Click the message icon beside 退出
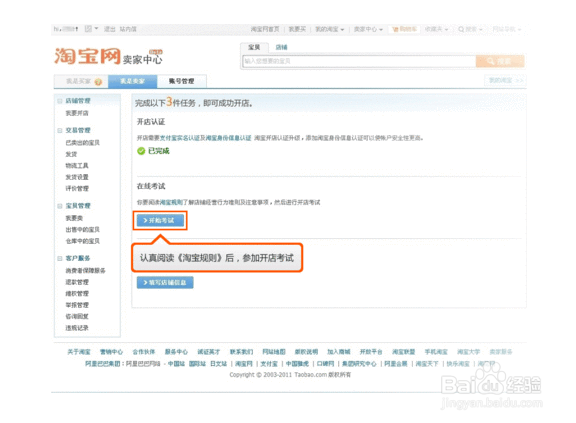Image resolution: width=576 pixels, height=423 pixels. click(88, 29)
